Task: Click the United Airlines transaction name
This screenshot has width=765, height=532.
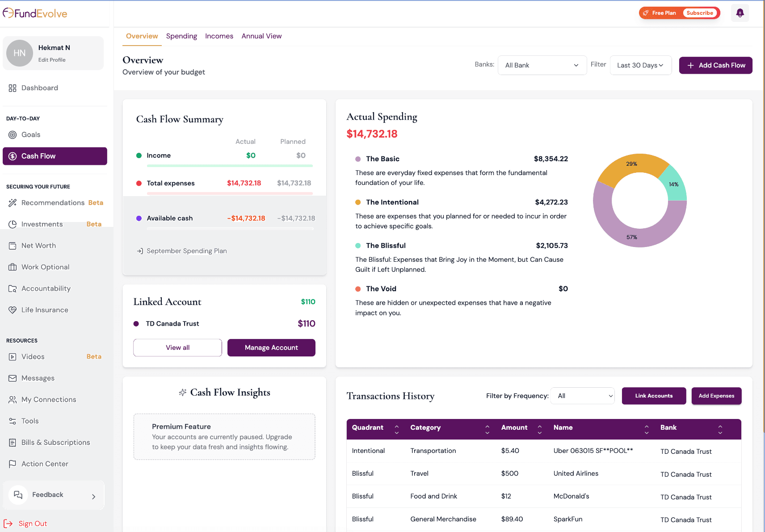Action: [576, 473]
